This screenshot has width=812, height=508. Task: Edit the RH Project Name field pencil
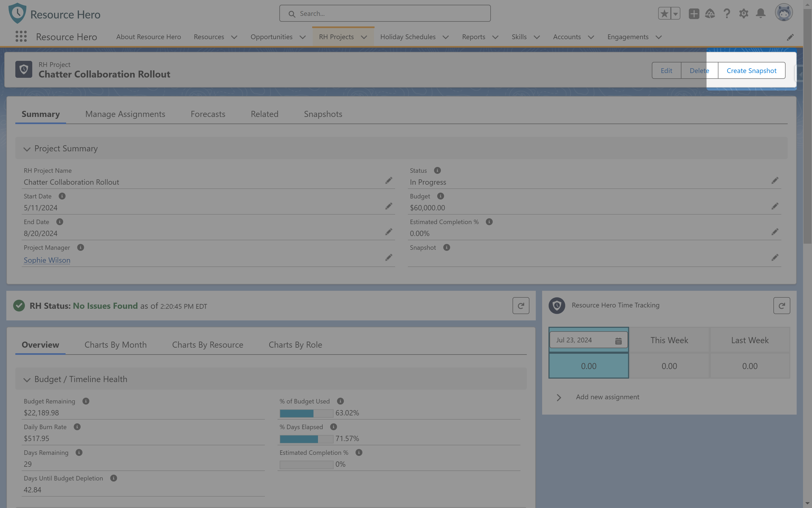[389, 181]
